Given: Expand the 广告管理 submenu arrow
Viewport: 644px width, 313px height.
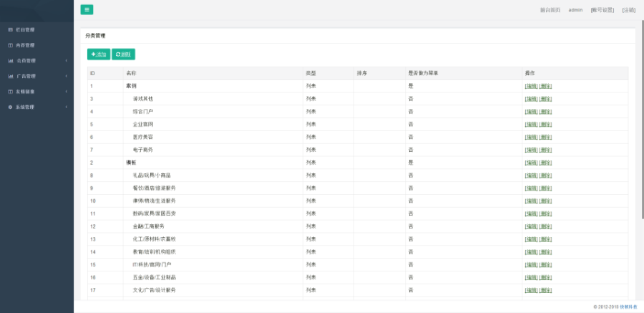Looking at the screenshot, I should pyautogui.click(x=66, y=76).
